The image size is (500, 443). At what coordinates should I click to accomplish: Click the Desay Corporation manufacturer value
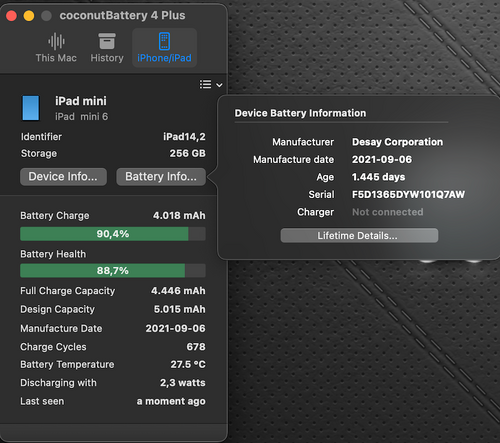tap(398, 142)
